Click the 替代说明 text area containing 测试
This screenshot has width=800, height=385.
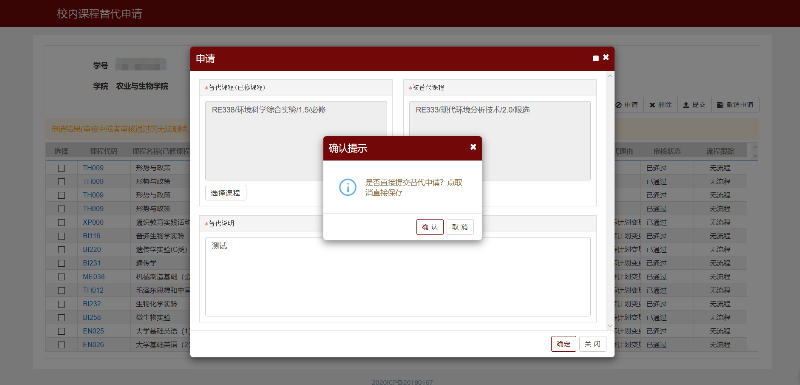pos(398,277)
